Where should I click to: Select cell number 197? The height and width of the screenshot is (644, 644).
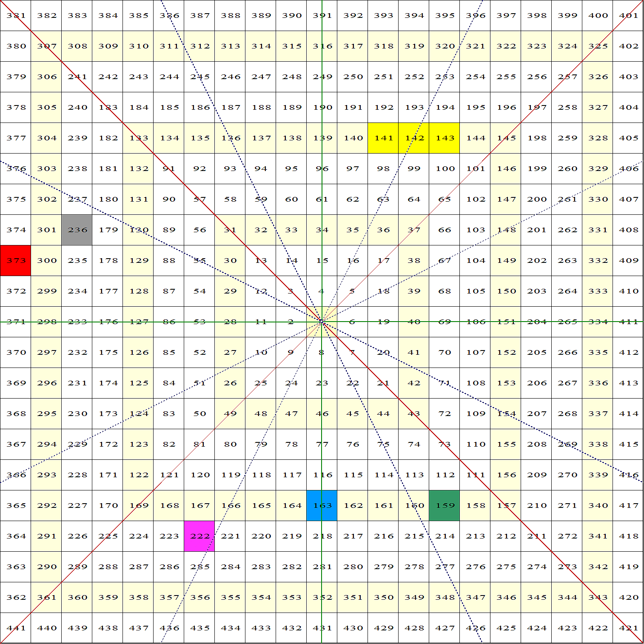[536, 107]
